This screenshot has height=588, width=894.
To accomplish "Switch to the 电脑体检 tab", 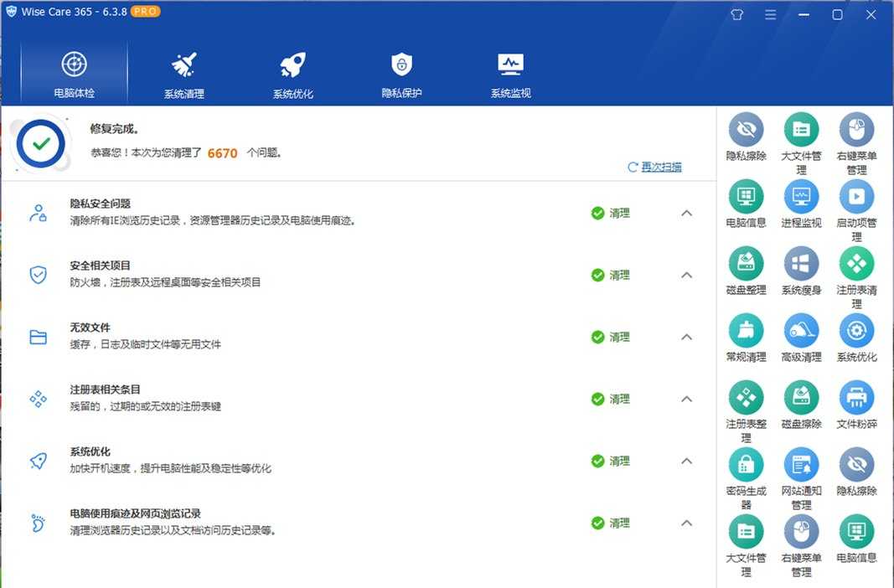I will tap(74, 74).
